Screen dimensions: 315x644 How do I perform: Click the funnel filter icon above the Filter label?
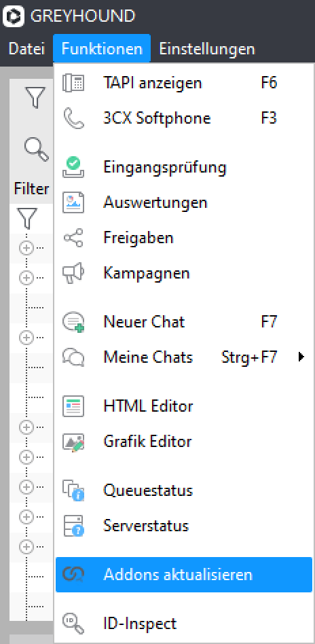35,97
